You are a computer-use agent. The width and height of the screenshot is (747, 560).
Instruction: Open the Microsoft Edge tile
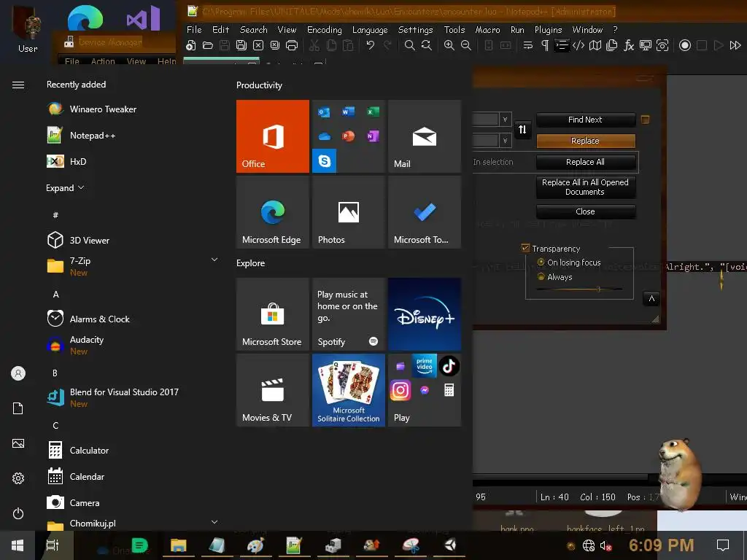pos(273,212)
